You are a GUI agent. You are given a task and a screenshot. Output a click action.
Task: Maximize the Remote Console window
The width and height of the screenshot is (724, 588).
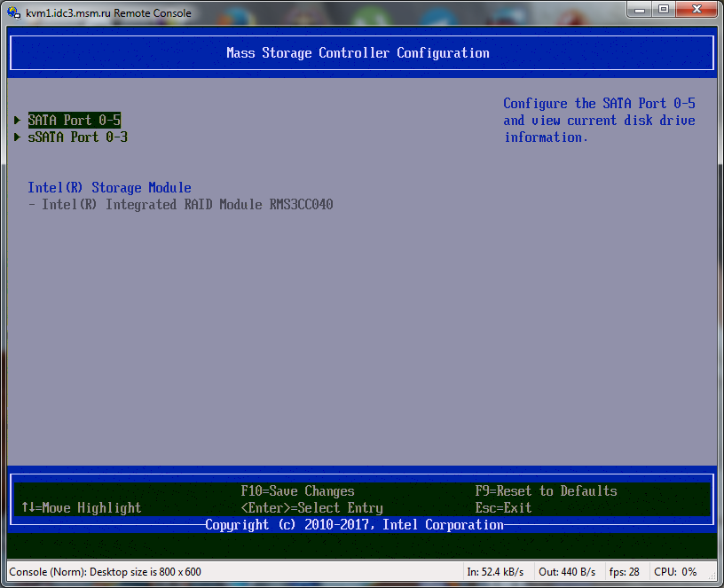tap(664, 9)
